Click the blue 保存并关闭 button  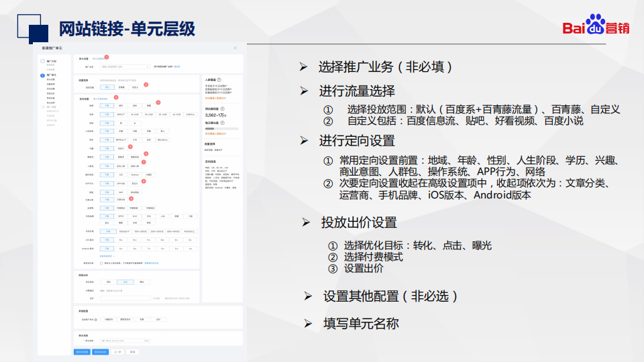pyautogui.click(x=100, y=352)
